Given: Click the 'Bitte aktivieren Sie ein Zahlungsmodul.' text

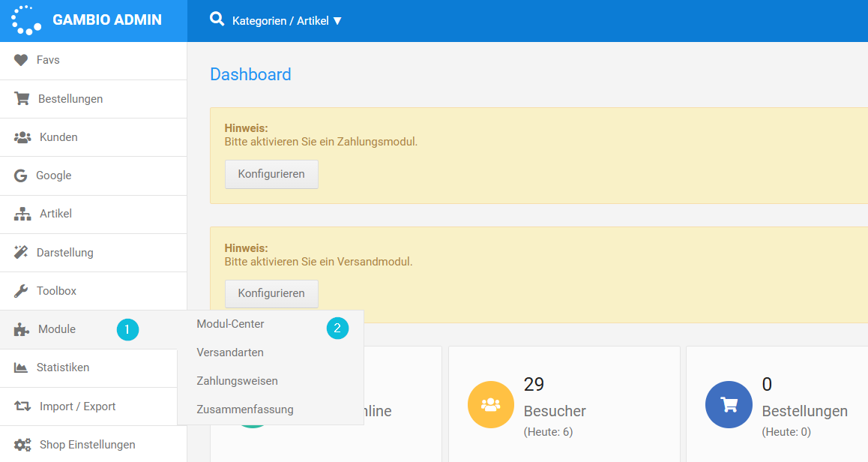Looking at the screenshot, I should (321, 142).
